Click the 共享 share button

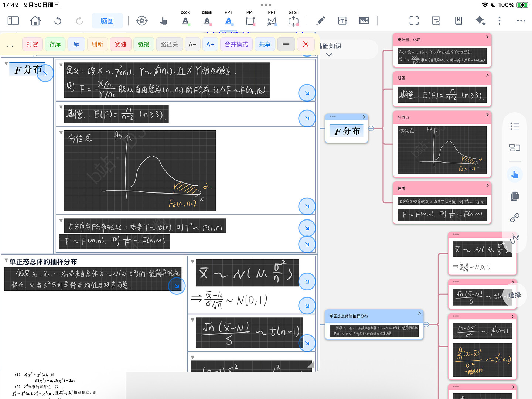tap(265, 44)
